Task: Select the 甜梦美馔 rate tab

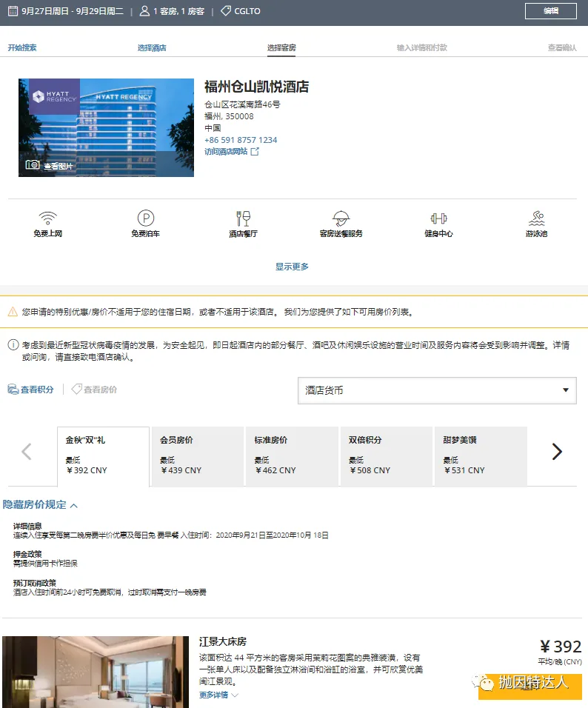Action: click(481, 456)
